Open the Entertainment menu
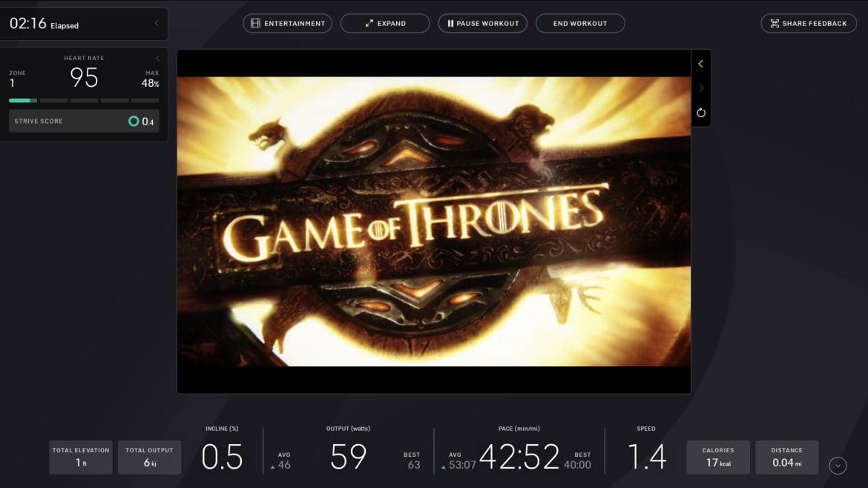Image resolution: width=868 pixels, height=488 pixels. [287, 23]
